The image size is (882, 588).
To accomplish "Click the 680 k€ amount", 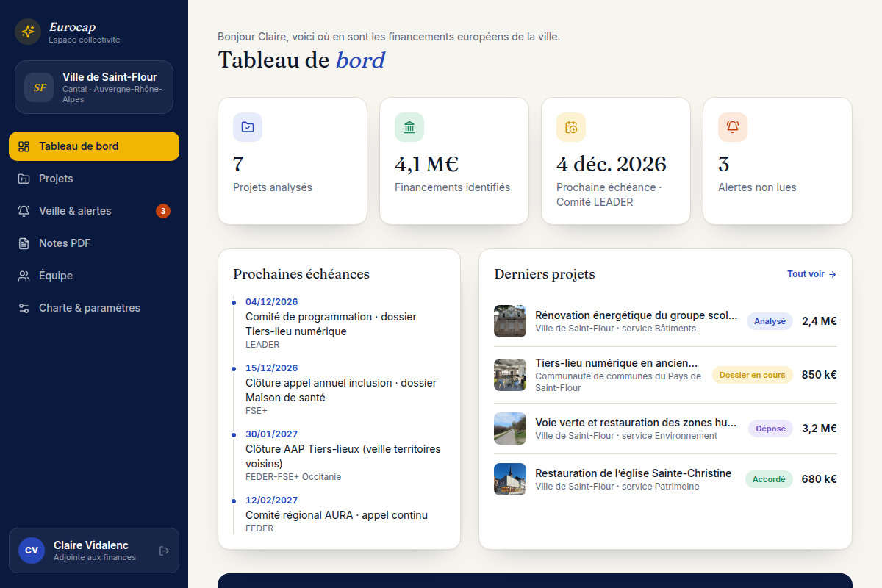I will click(820, 479).
